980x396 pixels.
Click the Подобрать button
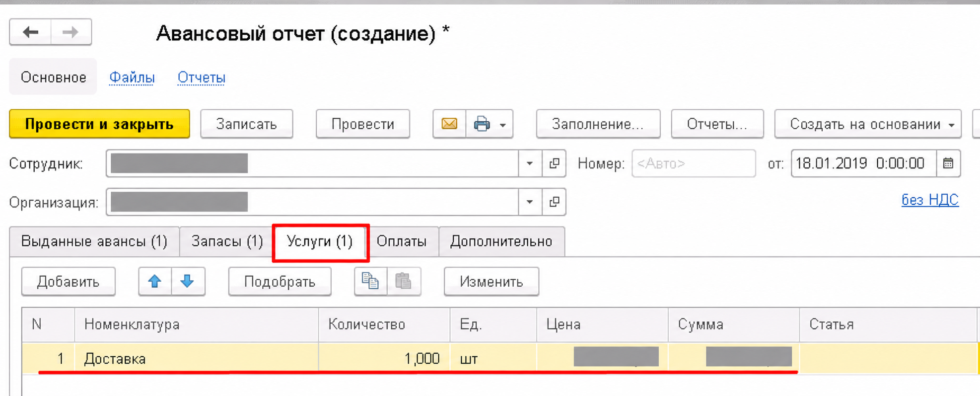280,282
